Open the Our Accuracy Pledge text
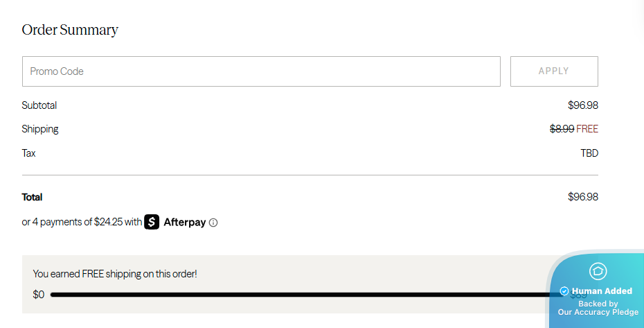 pos(598,312)
